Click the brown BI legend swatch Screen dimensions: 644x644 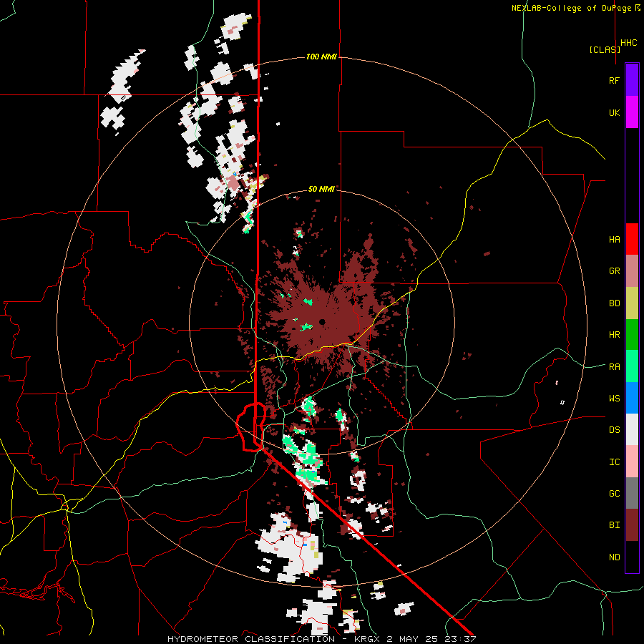632,525
